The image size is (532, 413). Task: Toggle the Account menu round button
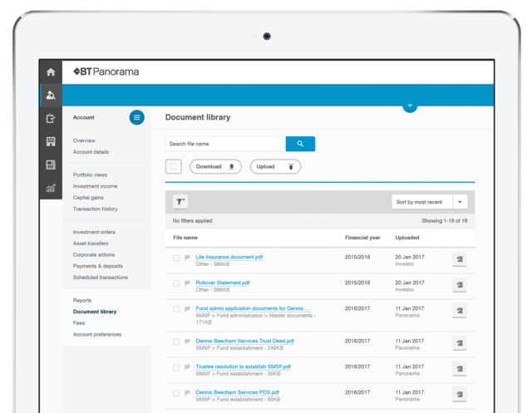coord(136,117)
